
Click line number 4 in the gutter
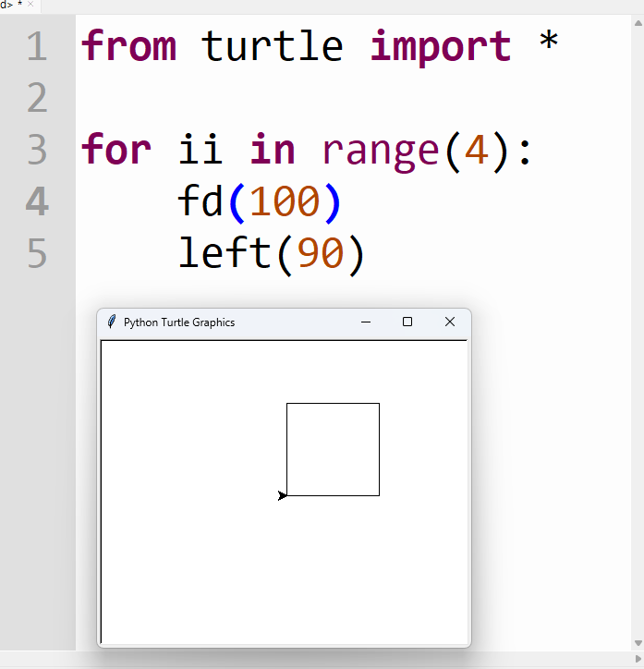[x=37, y=201]
